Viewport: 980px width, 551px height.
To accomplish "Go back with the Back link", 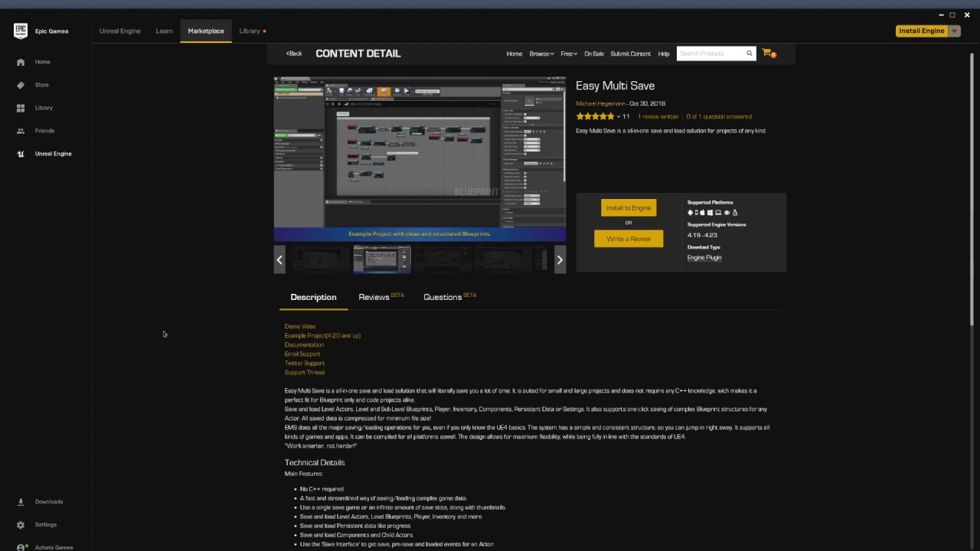I will 294,54.
